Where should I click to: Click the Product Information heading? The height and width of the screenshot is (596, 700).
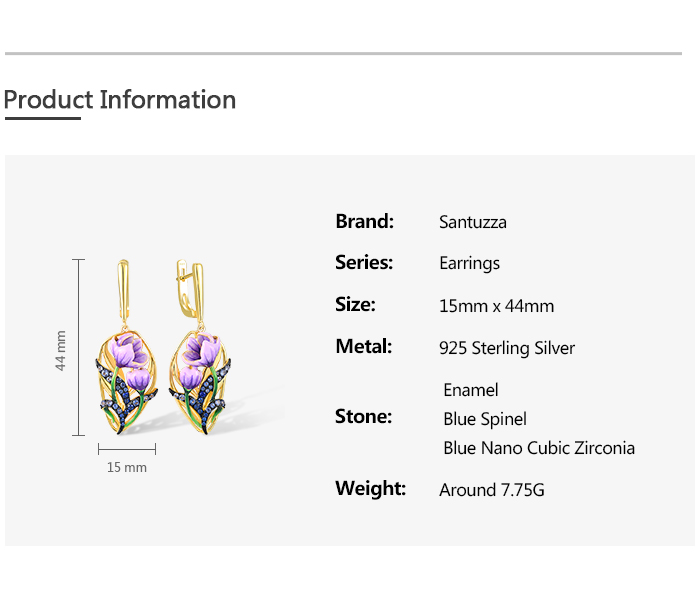pyautogui.click(x=120, y=100)
